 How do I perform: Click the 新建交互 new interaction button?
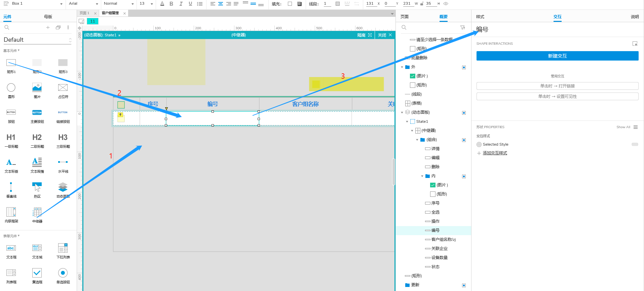click(x=557, y=56)
